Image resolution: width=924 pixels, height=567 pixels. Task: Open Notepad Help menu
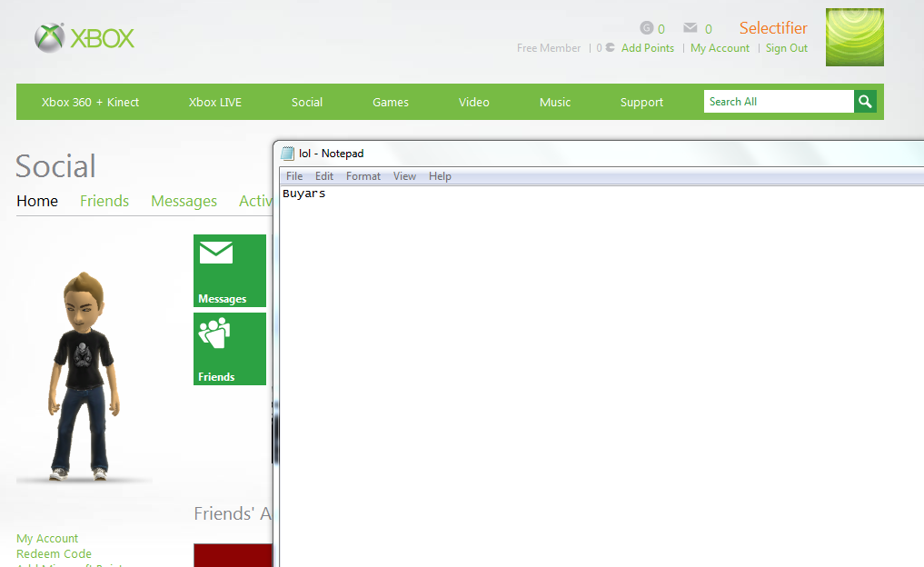440,176
